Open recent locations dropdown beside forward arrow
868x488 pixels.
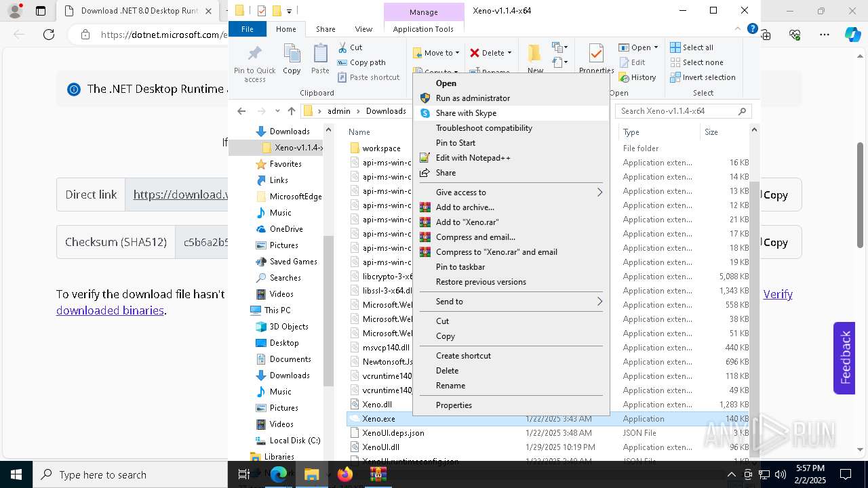277,111
